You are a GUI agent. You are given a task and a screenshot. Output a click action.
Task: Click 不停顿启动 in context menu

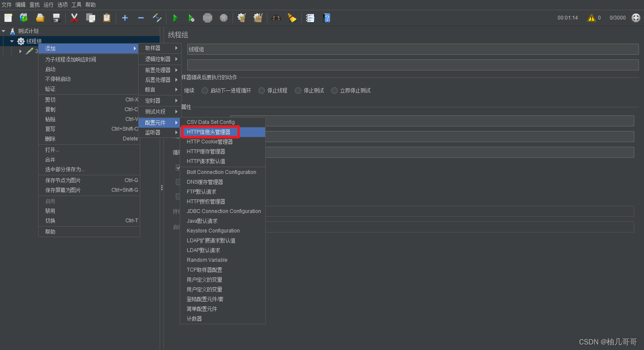(x=89, y=79)
